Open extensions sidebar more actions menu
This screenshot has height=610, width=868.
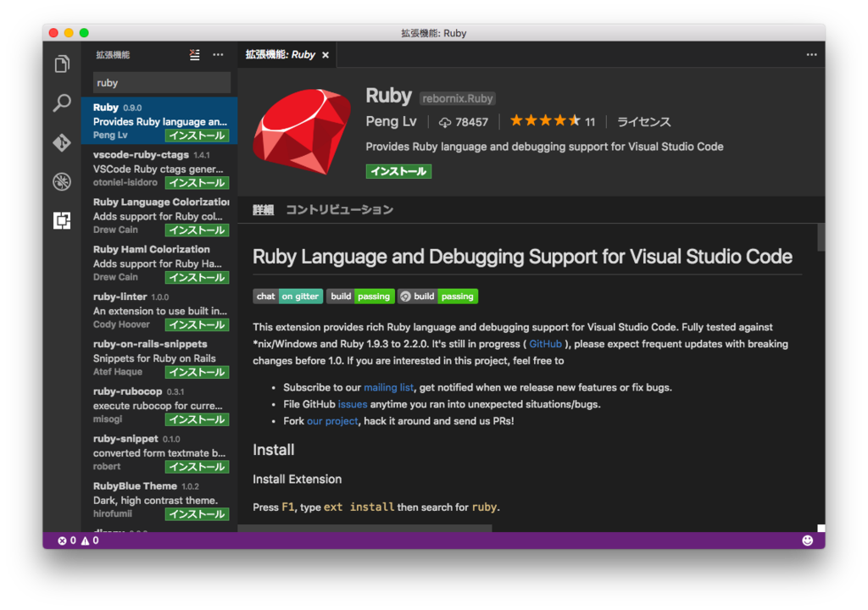click(x=218, y=55)
